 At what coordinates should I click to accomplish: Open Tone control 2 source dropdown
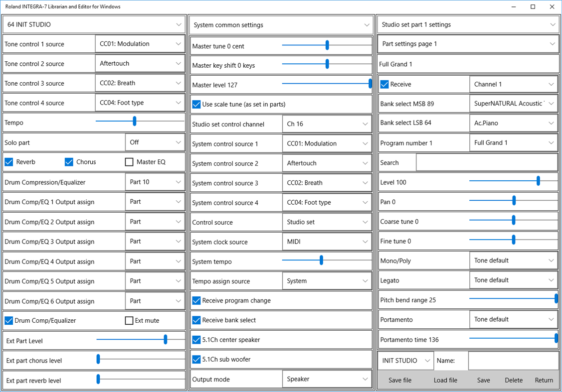tap(140, 63)
